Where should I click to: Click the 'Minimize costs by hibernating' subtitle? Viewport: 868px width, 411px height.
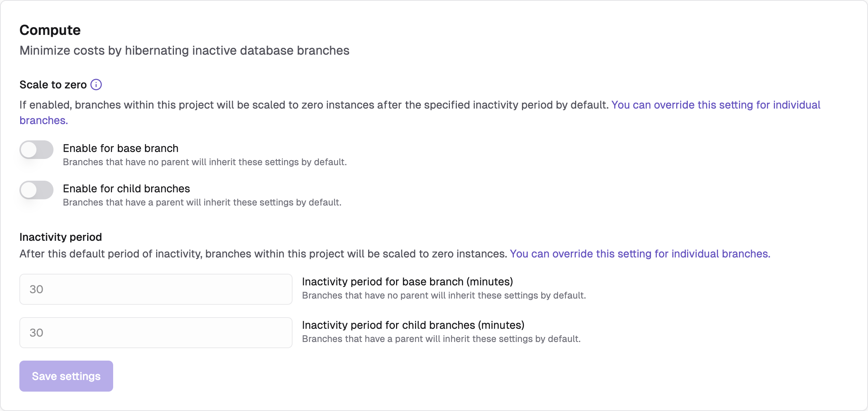[184, 50]
